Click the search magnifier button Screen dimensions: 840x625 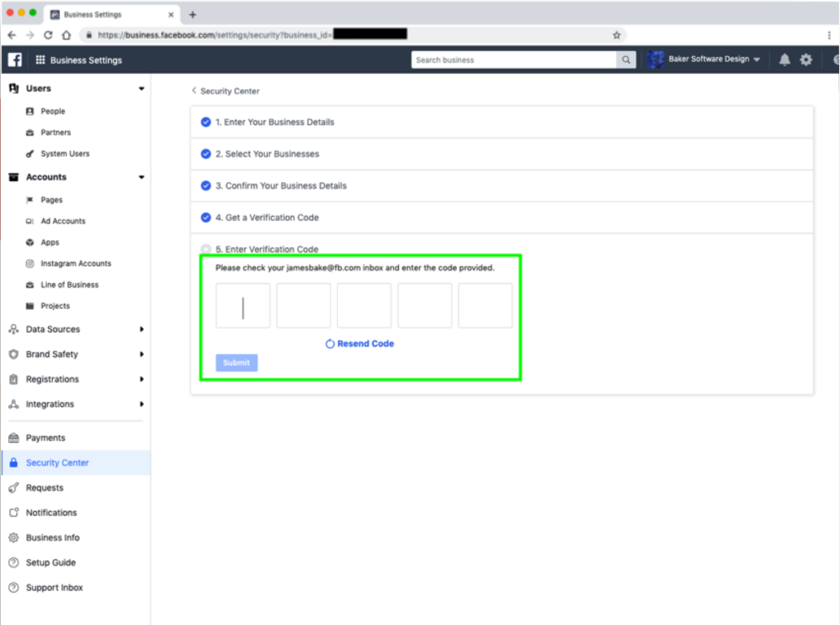(626, 59)
